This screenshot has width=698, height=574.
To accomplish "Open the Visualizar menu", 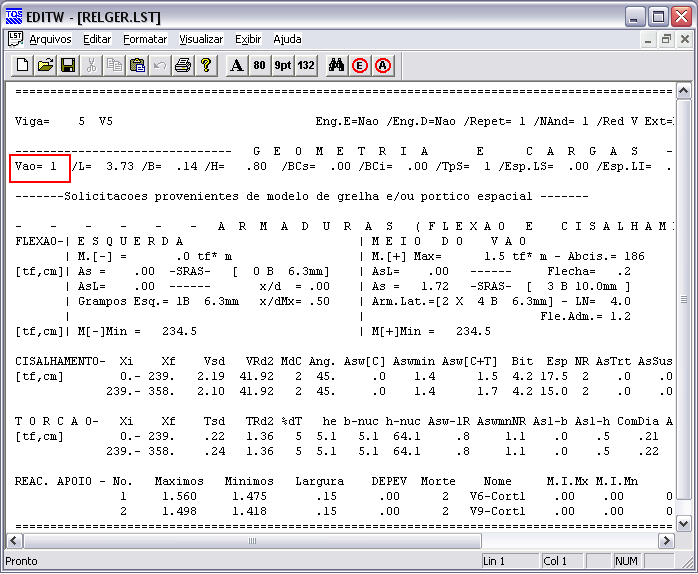I will (201, 39).
